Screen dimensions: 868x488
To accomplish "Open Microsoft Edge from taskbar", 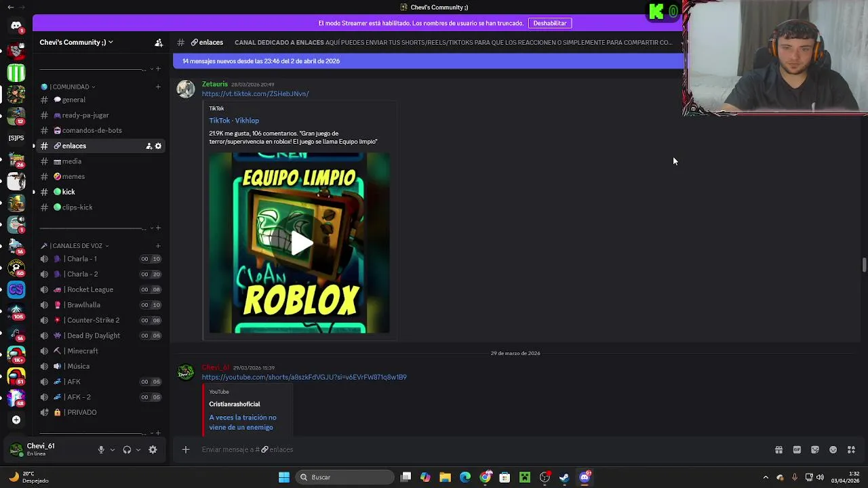I will point(465,477).
